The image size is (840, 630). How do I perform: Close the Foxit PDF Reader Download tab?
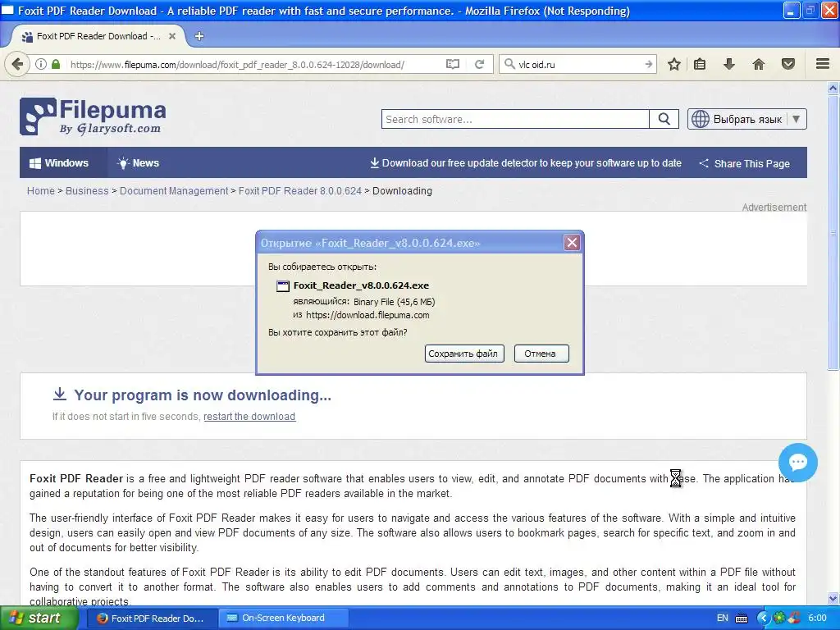172,36
